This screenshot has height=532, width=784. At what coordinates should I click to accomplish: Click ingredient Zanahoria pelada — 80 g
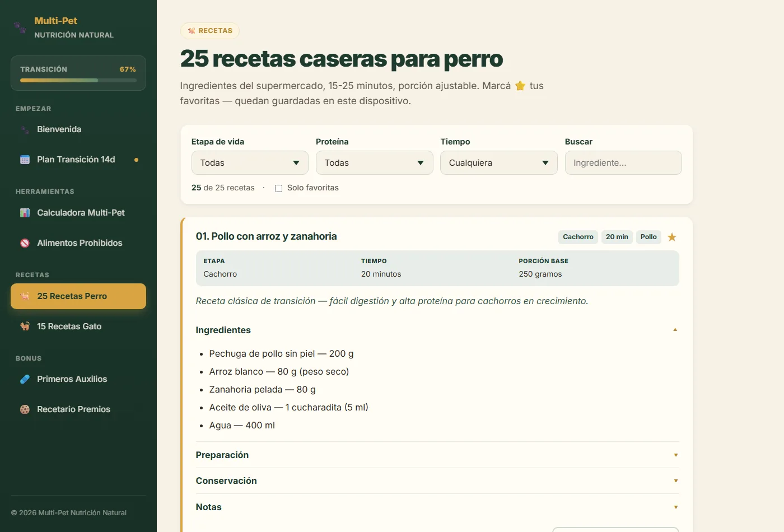262,389
